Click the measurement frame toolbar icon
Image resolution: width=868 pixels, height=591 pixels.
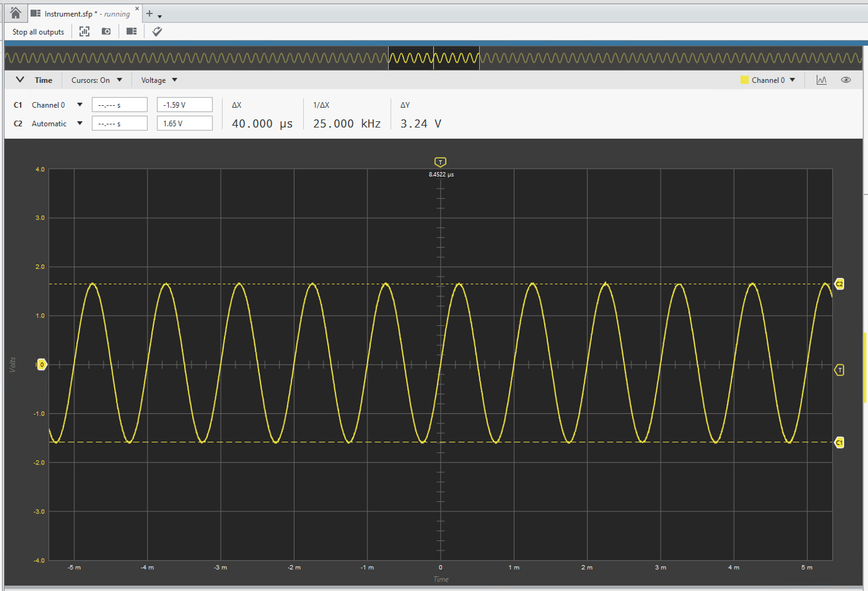pyautogui.click(x=85, y=31)
